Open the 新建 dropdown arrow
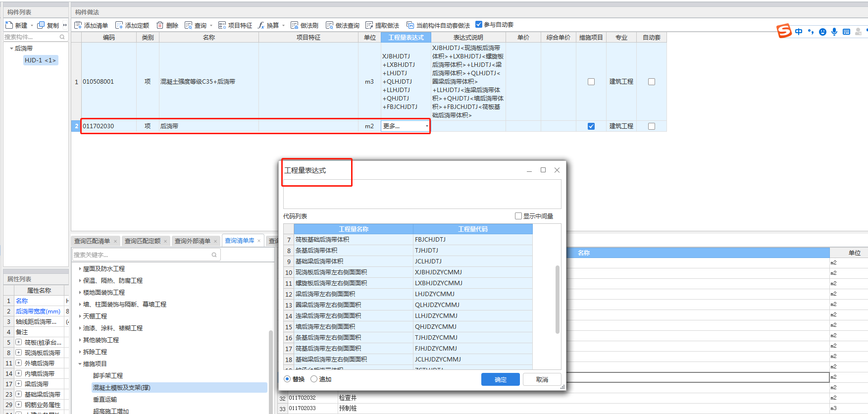 tap(32, 25)
